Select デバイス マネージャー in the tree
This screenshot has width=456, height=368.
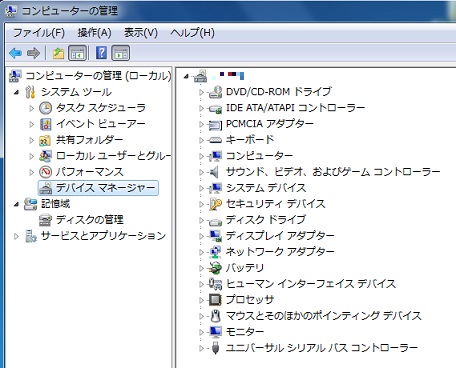[105, 188]
